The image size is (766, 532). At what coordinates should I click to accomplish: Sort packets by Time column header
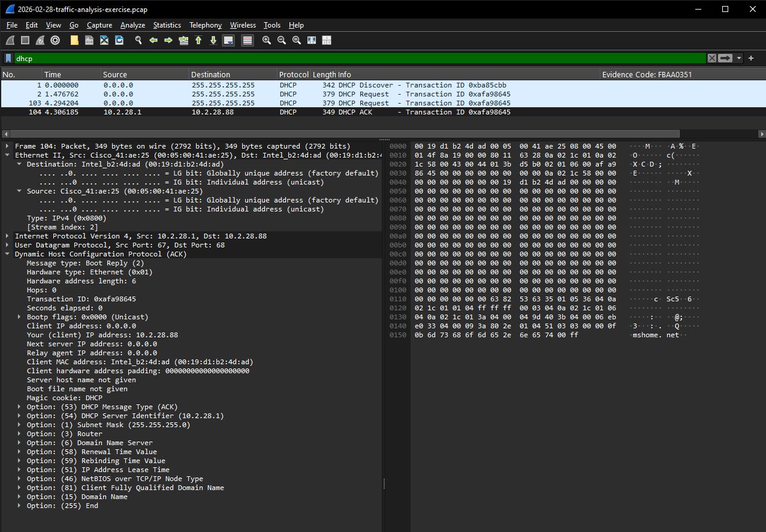point(71,74)
